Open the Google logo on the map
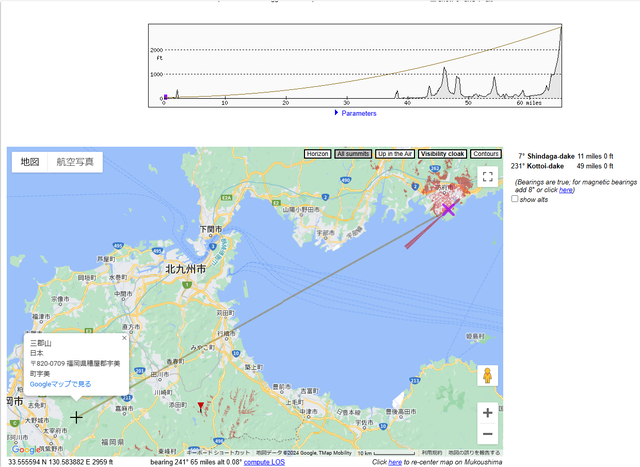Screen dimensions: 640x467 (26, 449)
